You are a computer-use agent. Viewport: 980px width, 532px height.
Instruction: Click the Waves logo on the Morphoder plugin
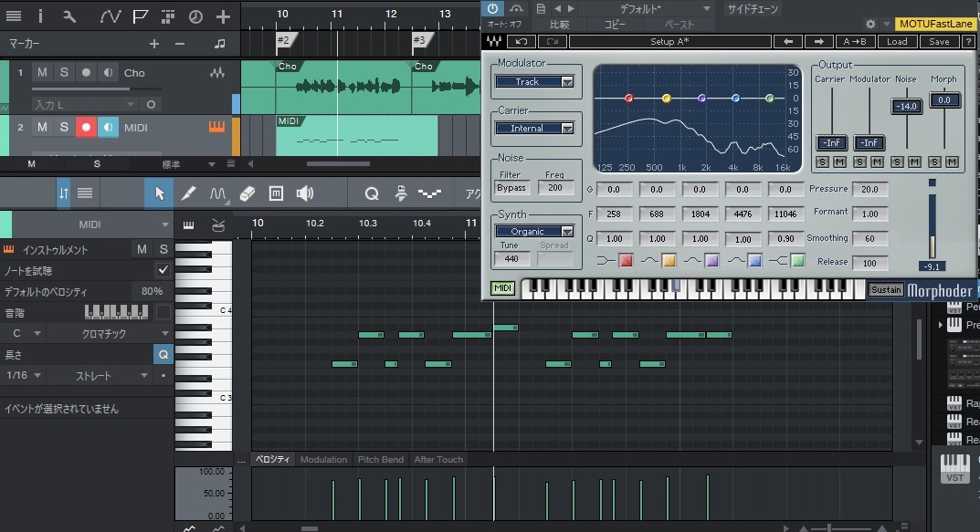pyautogui.click(x=494, y=41)
